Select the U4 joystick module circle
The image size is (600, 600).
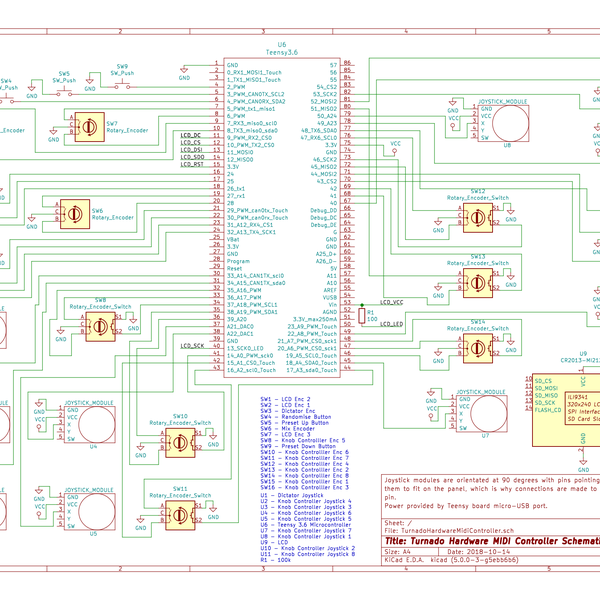[x=97, y=424]
